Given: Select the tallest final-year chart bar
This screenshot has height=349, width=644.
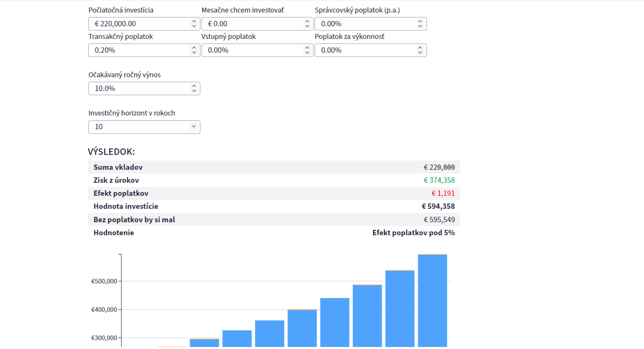Looking at the screenshot, I should 432,301.
